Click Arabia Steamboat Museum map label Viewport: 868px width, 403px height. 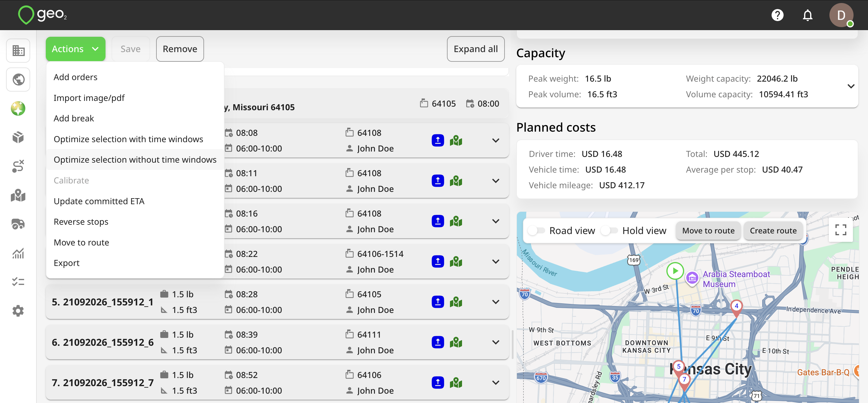coord(736,279)
